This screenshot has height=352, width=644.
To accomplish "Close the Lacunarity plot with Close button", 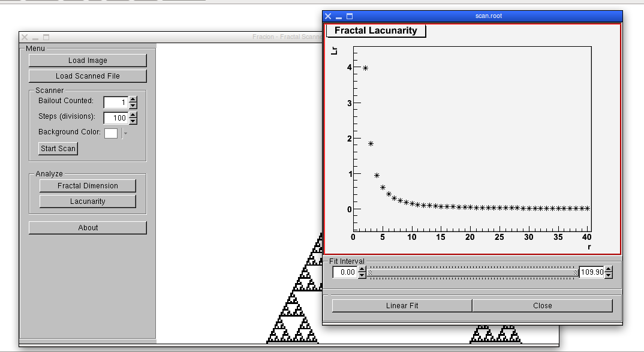I will [542, 306].
